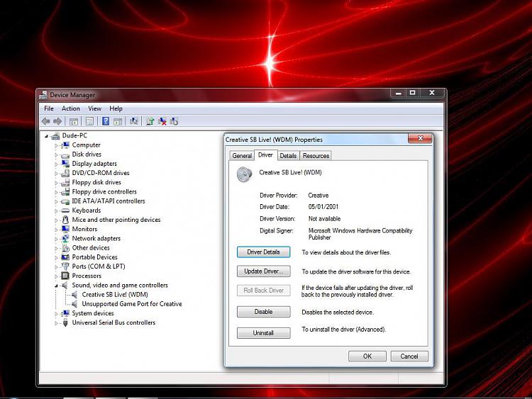Viewport: 532px width, 399px height.
Task: Open the Help menu
Action: 116,108
